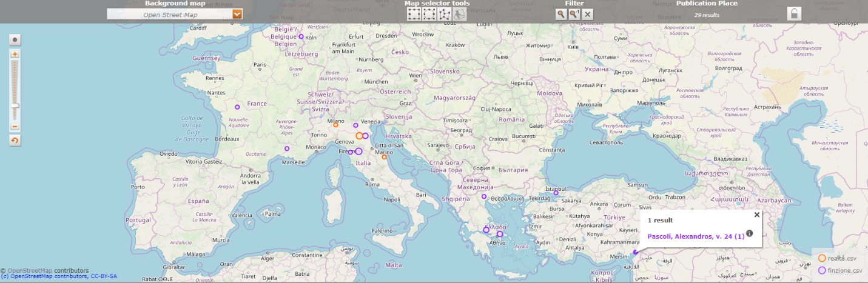Click the orange marker near San Marino
The image size is (868, 283).
[x=384, y=157]
